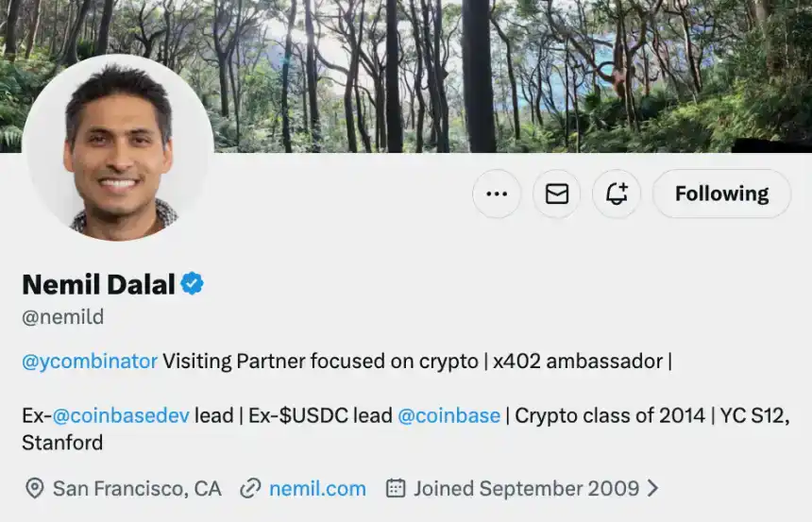812x522 pixels.
Task: Open the more options ellipsis menu
Action: pos(497,194)
